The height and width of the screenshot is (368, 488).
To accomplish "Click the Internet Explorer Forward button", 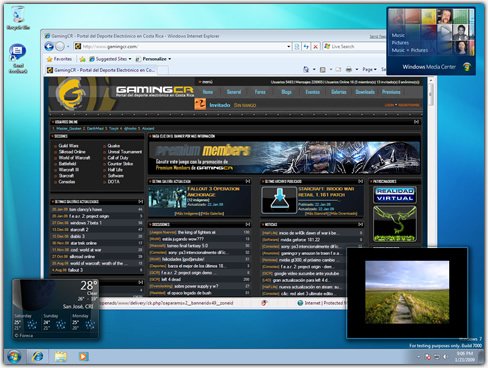I will (60, 47).
